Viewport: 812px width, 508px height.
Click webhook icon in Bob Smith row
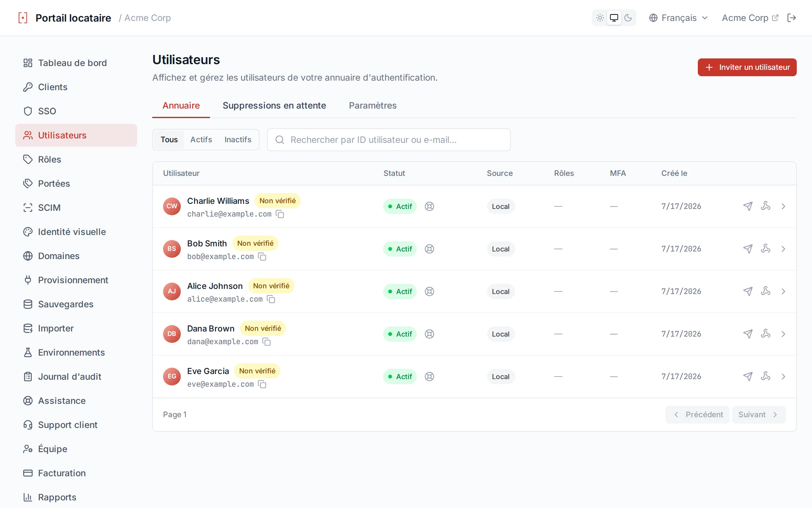pos(765,249)
